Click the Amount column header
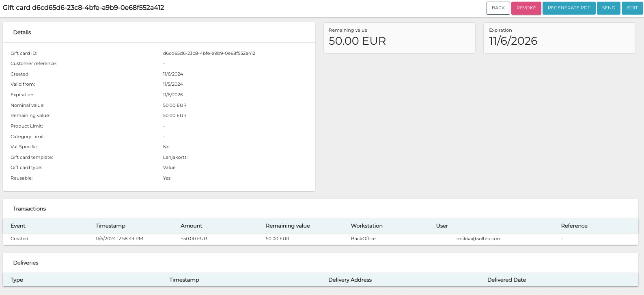Image resolution: width=644 pixels, height=295 pixels. point(191,226)
